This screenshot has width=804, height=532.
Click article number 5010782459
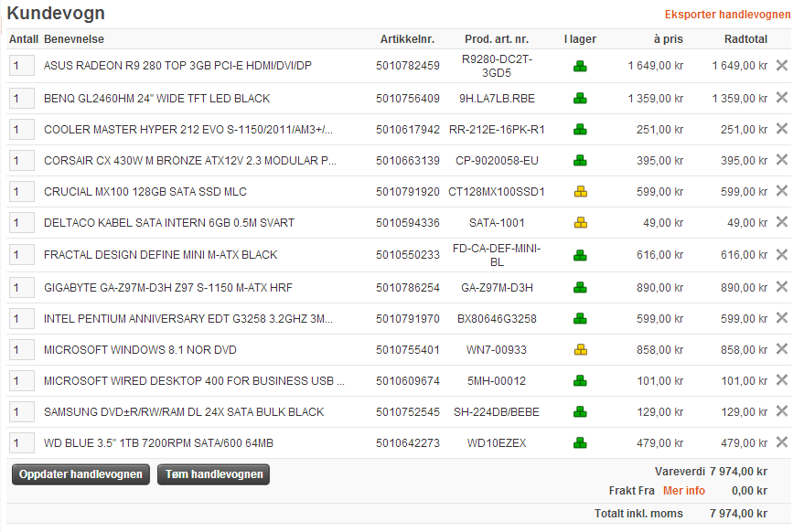tap(408, 66)
